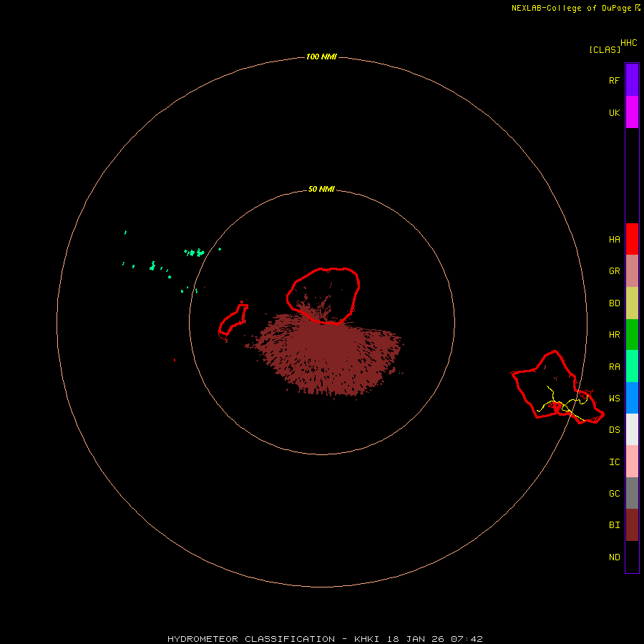The height and width of the screenshot is (644, 644).
Task: Click the DS white legend swatch
Action: point(632,429)
